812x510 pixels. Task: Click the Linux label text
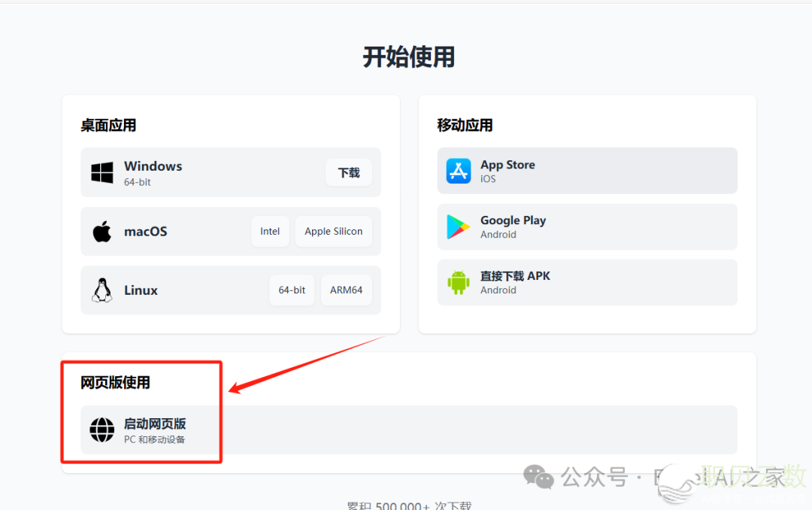[x=141, y=290]
